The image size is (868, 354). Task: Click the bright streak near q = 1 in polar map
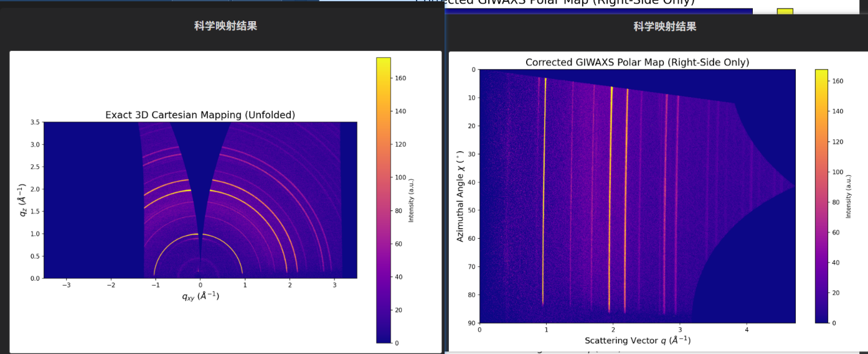point(544,187)
